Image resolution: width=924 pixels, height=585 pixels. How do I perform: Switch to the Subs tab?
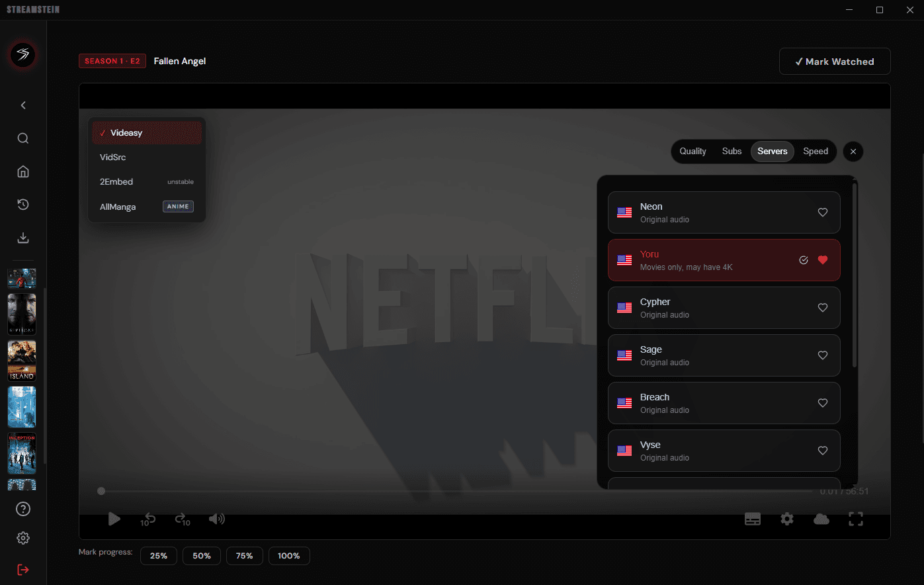tap(732, 152)
